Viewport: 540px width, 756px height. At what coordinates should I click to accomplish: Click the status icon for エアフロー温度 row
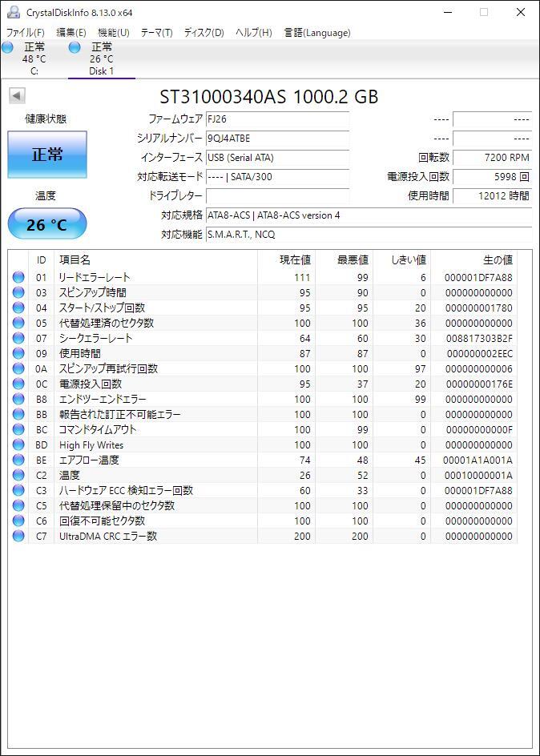pos(18,460)
